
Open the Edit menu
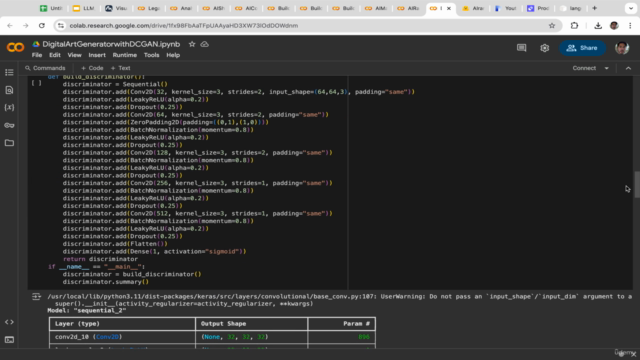55,55
